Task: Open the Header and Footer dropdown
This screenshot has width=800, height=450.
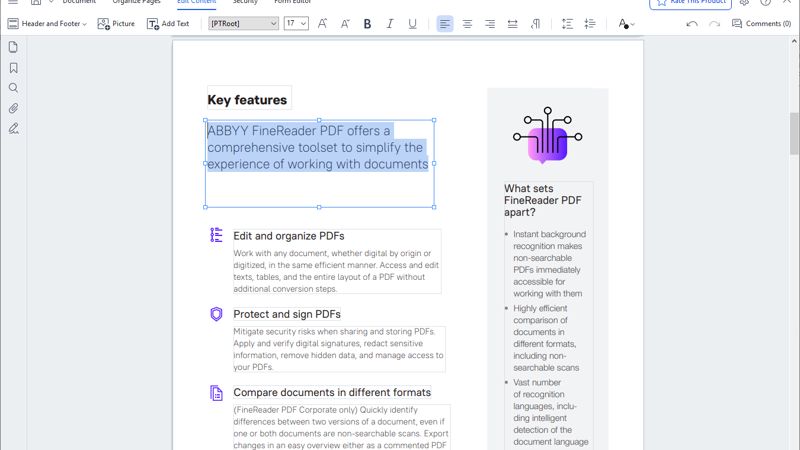Action: point(47,23)
